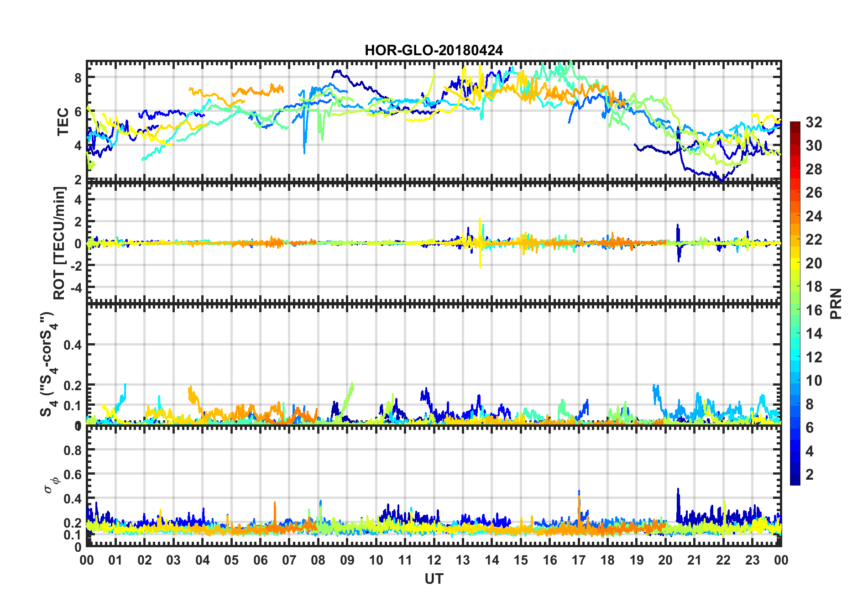Click the 12 tick on PRN colorbar
The height and width of the screenshot is (607, 868).
click(x=814, y=357)
